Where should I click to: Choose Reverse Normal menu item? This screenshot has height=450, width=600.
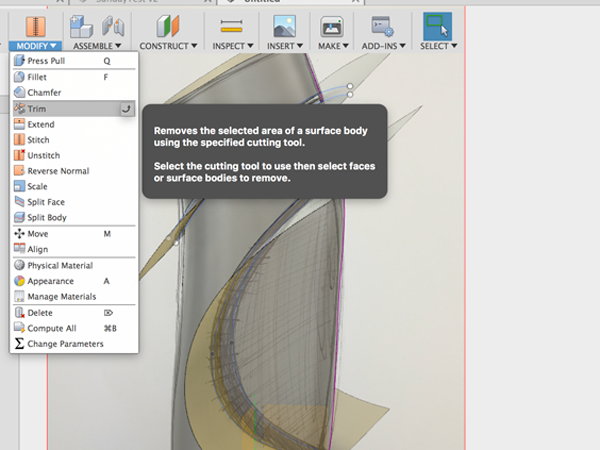74,171
